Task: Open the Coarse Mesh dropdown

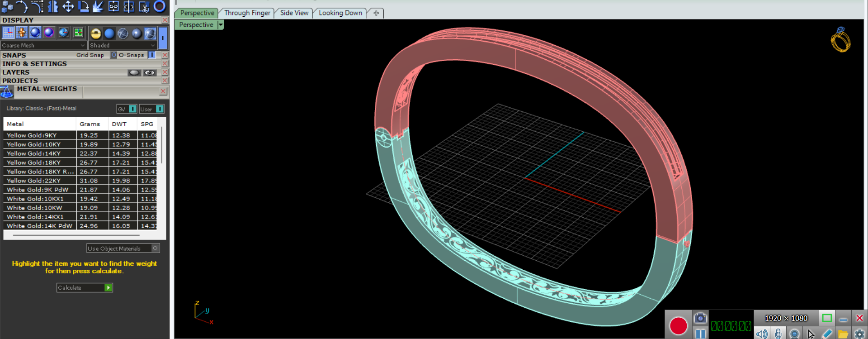Action: pyautogui.click(x=43, y=45)
